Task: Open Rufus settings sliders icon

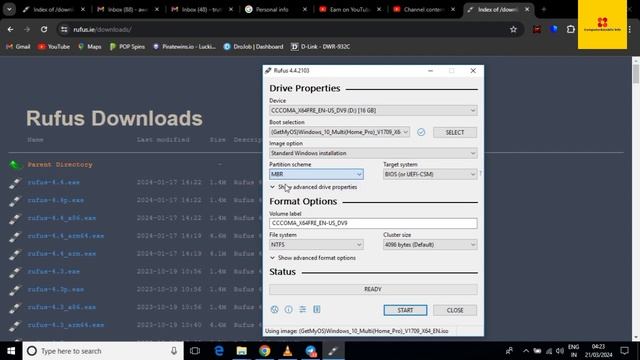Action: tap(302, 309)
